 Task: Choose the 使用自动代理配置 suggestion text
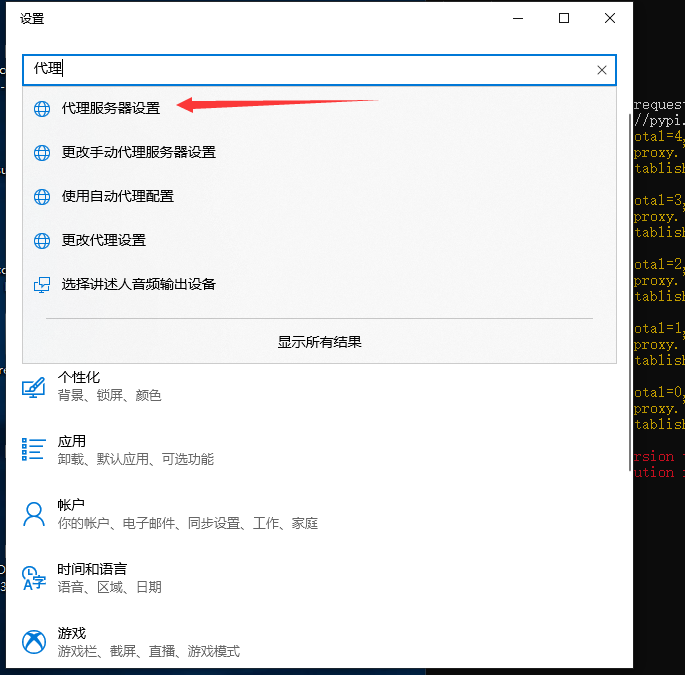coord(118,196)
